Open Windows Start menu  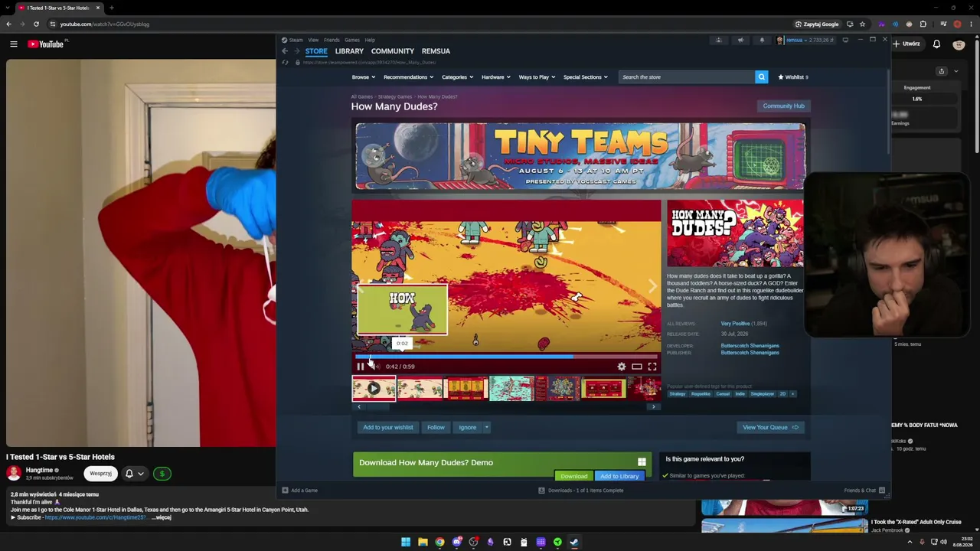point(406,542)
